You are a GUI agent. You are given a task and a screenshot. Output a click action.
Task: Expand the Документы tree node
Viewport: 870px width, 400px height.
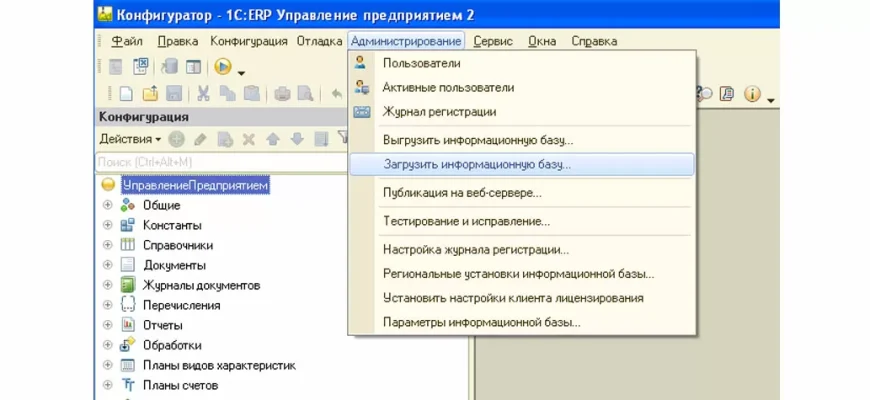108,265
